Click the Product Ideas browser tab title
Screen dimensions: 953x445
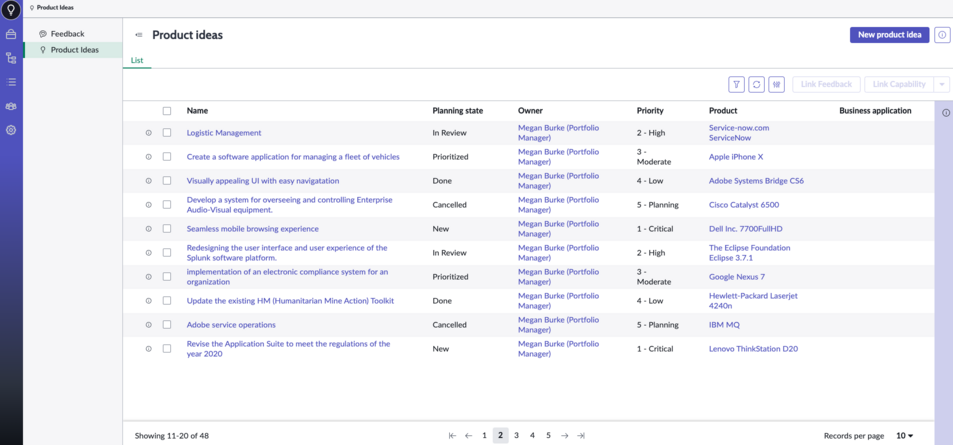55,8
